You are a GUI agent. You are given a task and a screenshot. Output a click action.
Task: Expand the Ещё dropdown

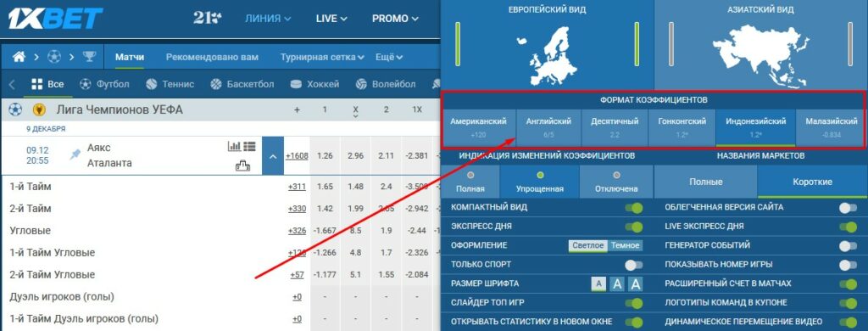pyautogui.click(x=389, y=57)
